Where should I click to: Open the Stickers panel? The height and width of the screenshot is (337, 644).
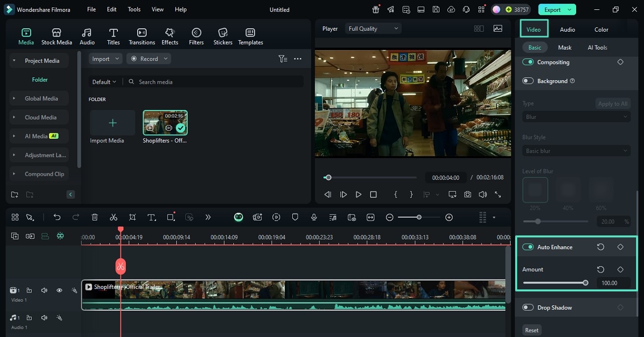click(223, 36)
